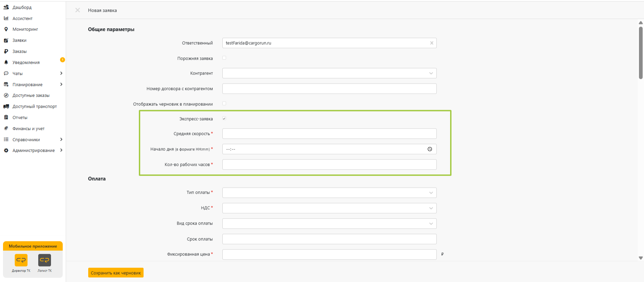The height and width of the screenshot is (282, 644).
Task: Expand the НДС dropdown
Action: [329, 208]
